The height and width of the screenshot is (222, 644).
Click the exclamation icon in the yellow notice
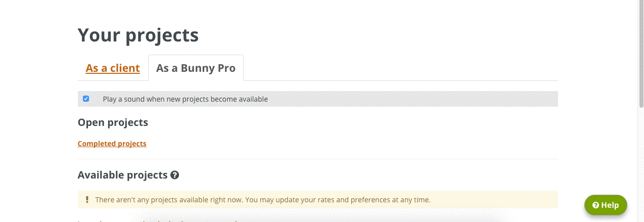pyautogui.click(x=87, y=200)
